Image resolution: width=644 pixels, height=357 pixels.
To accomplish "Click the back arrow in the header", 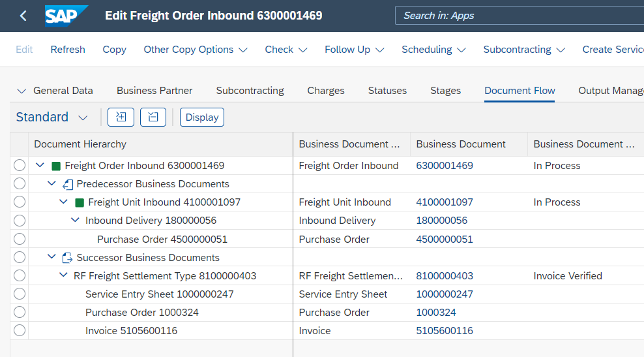I will tap(23, 16).
